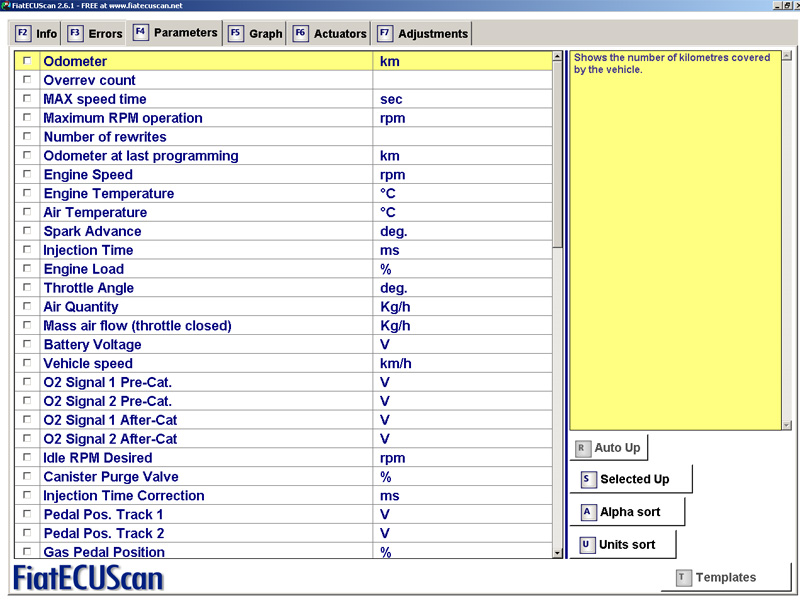Tick the Injection Time checkbox
800x600 pixels.
pos(27,249)
